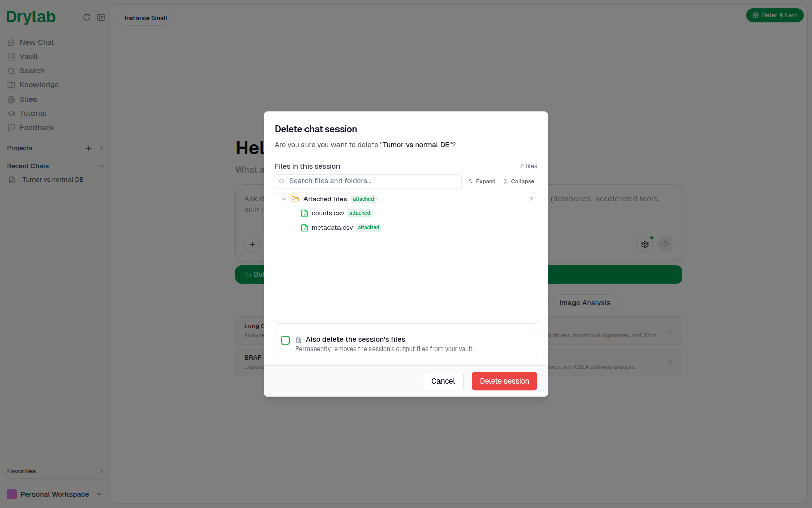Open external link icon on BRAF card
812x508 pixels.
(x=670, y=362)
